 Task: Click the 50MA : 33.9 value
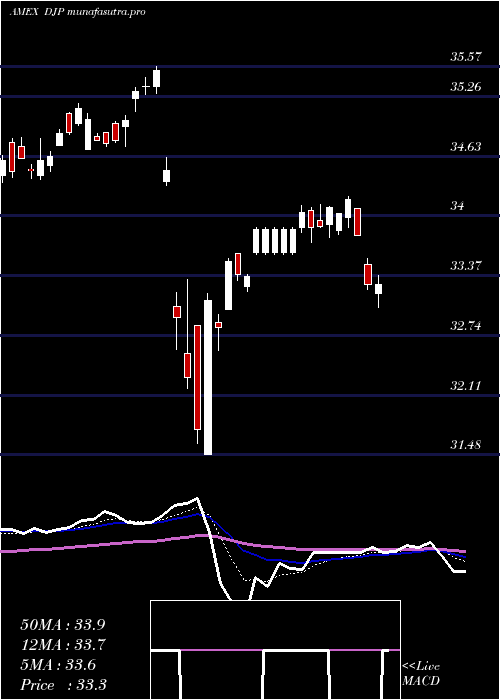point(63,625)
